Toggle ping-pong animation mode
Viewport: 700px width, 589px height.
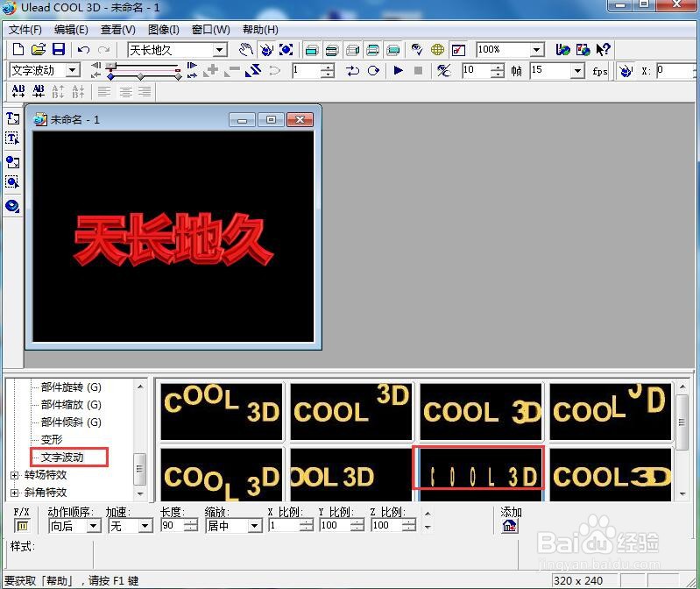(352, 70)
